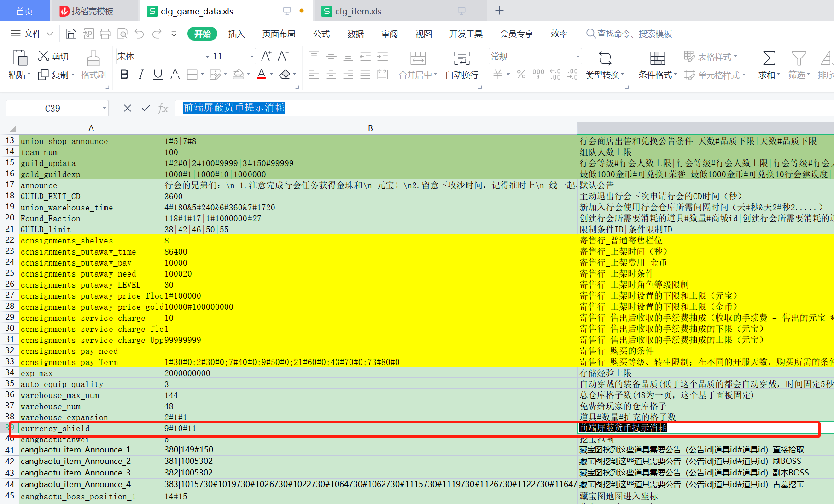Increase the indent level
The image size is (834, 504).
point(383,56)
